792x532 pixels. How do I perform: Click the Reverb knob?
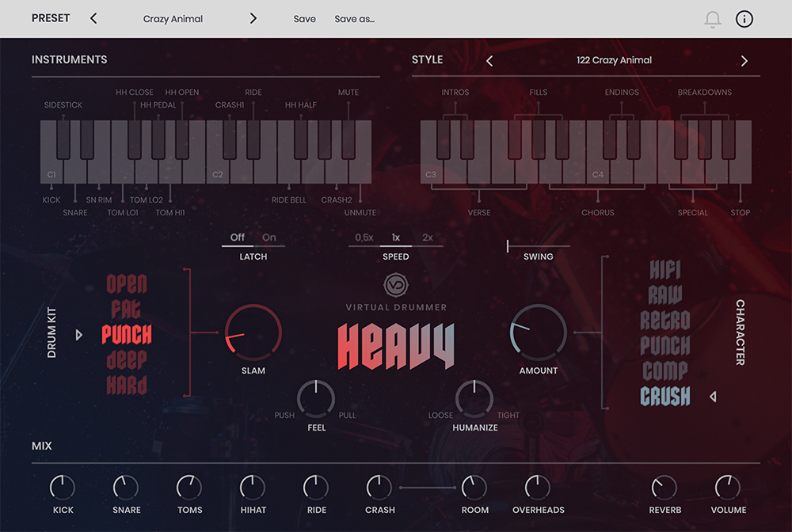664,488
